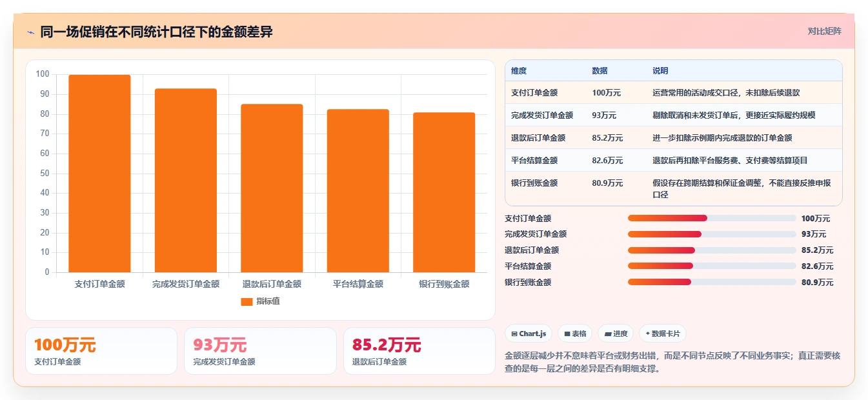Screen dimensions: 868x400
Task: Click progress row label 平台结算金额
Action: [x=528, y=266]
